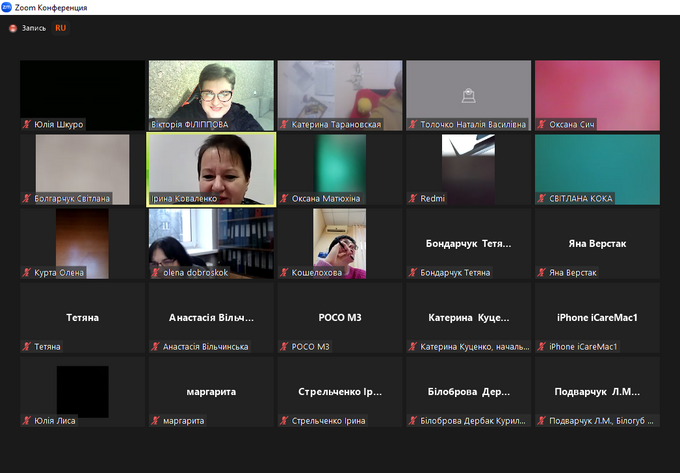The image size is (680, 473).
Task: Click the Кошелохова participant video
Action: pos(340,242)
